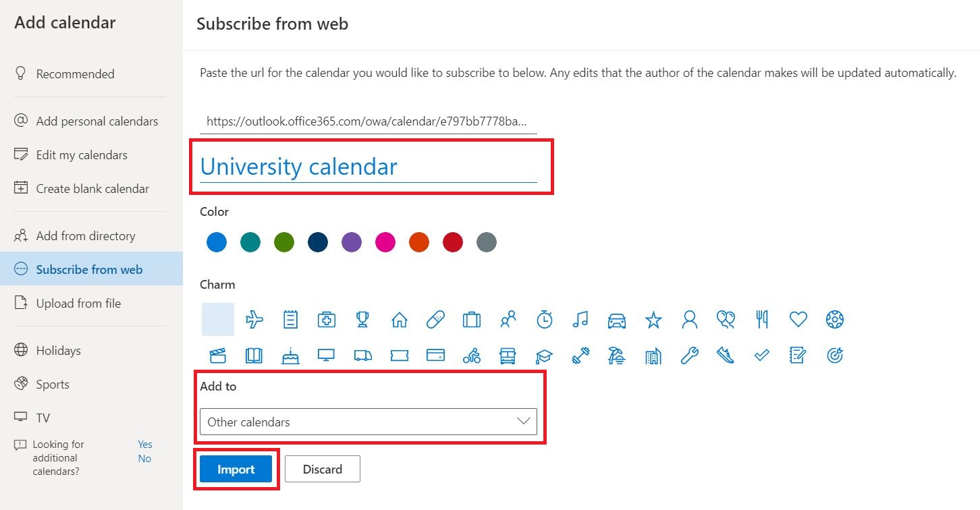Select the car charm icon
The width and height of the screenshot is (980, 510).
pyautogui.click(x=617, y=320)
